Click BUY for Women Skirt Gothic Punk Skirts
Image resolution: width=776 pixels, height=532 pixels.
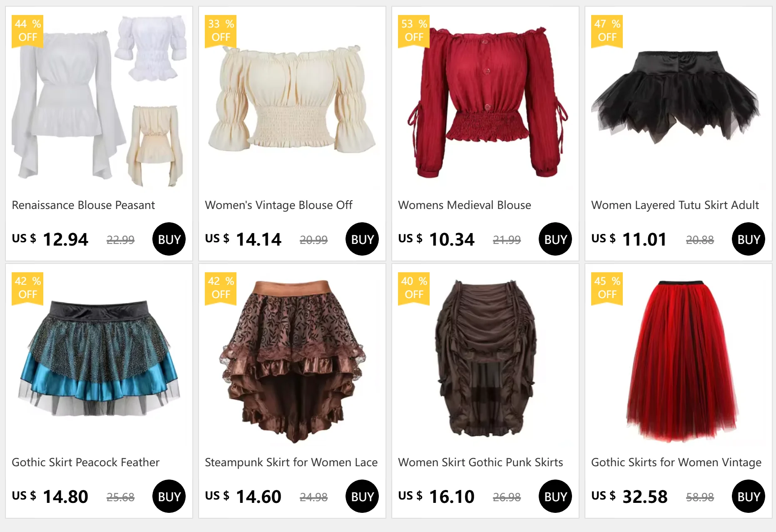(x=555, y=496)
